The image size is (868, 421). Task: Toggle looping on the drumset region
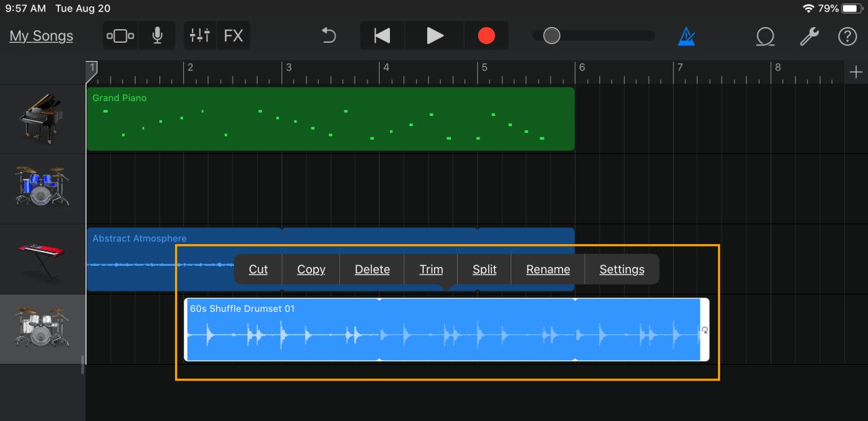pos(705,331)
